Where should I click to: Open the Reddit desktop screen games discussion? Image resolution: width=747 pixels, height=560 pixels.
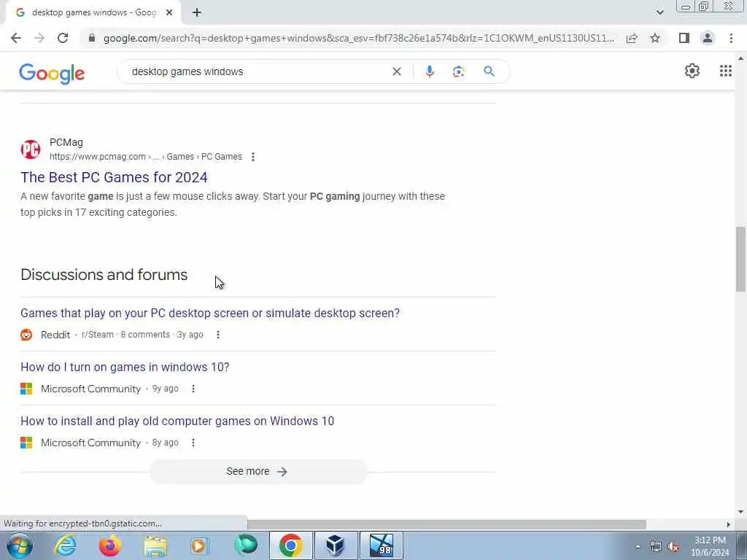(210, 313)
